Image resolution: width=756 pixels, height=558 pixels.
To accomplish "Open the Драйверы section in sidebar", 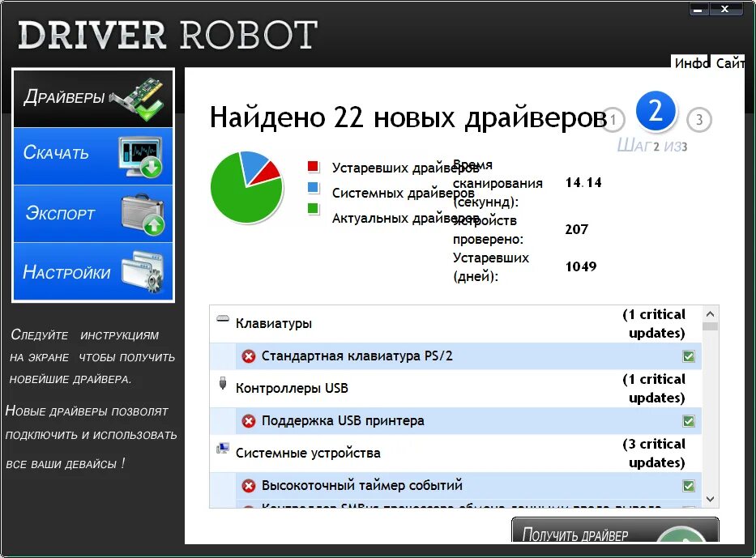I will pos(93,98).
